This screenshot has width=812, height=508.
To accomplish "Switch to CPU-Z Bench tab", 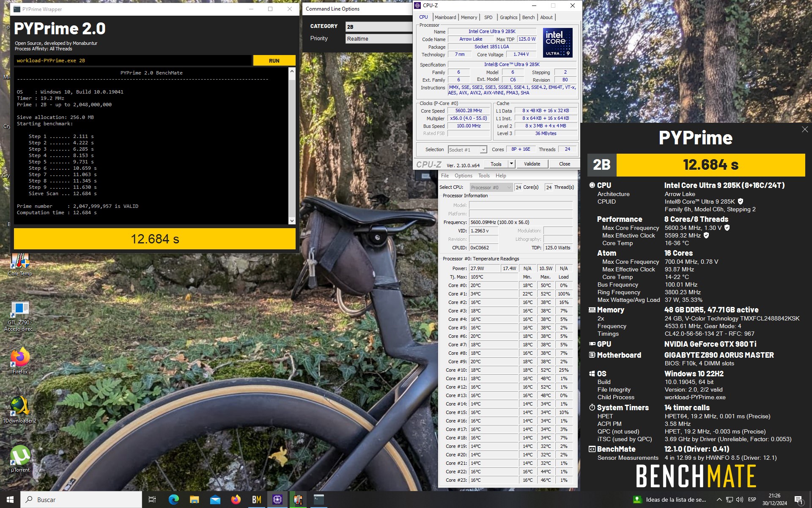I will [x=528, y=17].
